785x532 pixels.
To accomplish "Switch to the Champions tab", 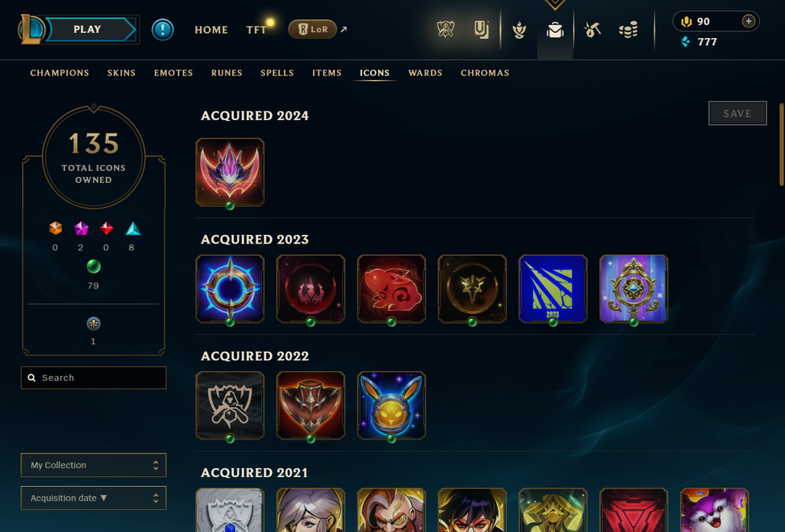I will (60, 73).
